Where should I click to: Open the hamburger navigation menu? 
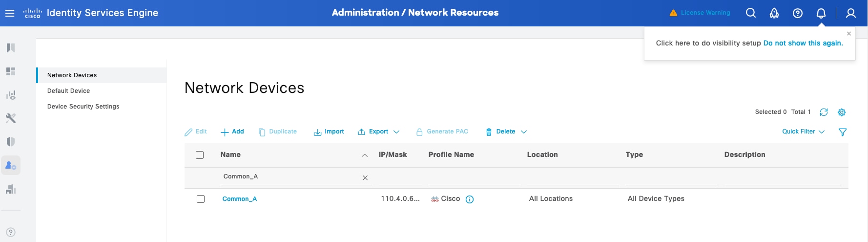coord(10,13)
